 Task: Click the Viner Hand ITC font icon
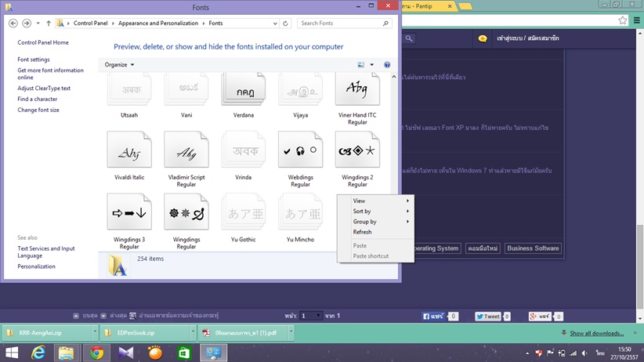click(x=357, y=89)
